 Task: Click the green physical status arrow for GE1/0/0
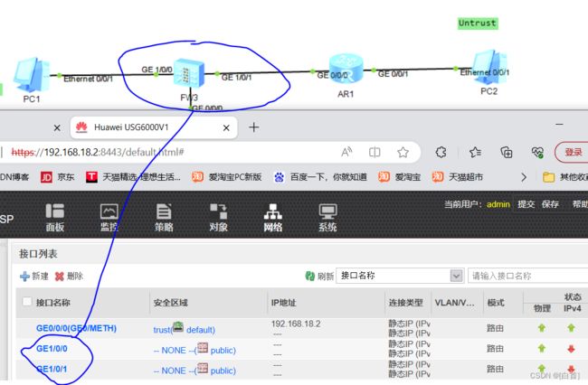(x=542, y=349)
